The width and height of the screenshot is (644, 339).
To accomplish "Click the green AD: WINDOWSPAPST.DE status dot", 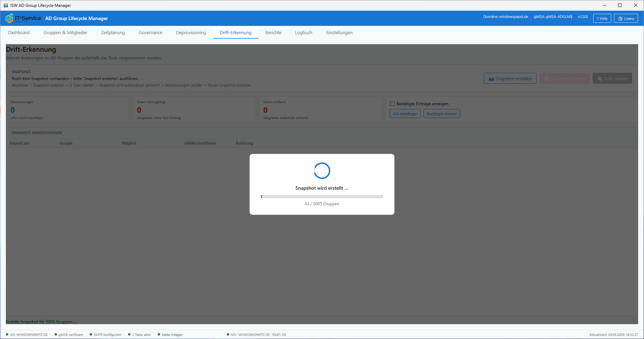I will point(7,335).
